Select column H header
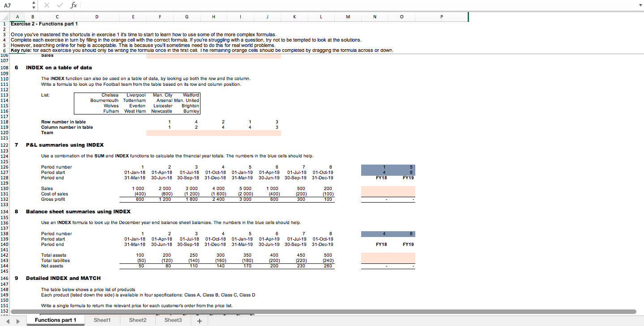 point(213,17)
